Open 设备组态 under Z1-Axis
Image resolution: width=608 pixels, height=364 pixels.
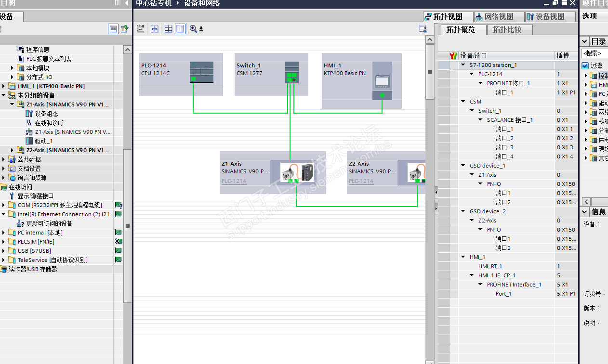(x=46, y=114)
